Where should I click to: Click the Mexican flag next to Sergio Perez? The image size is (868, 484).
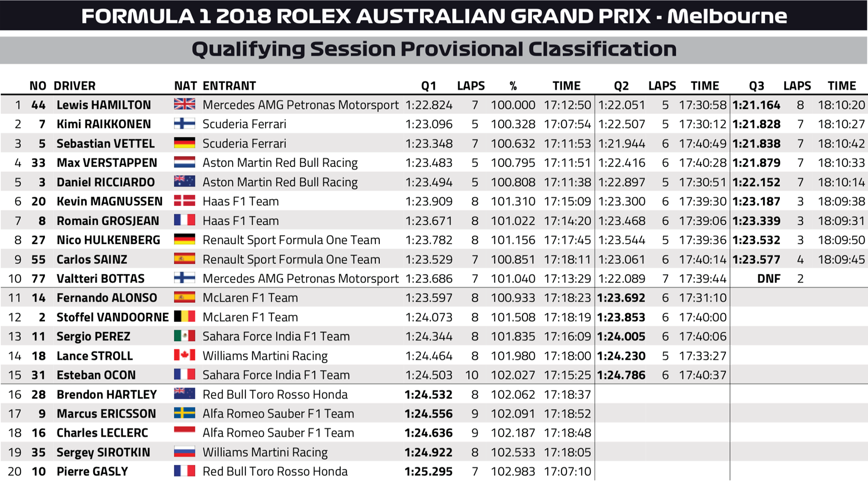184,336
